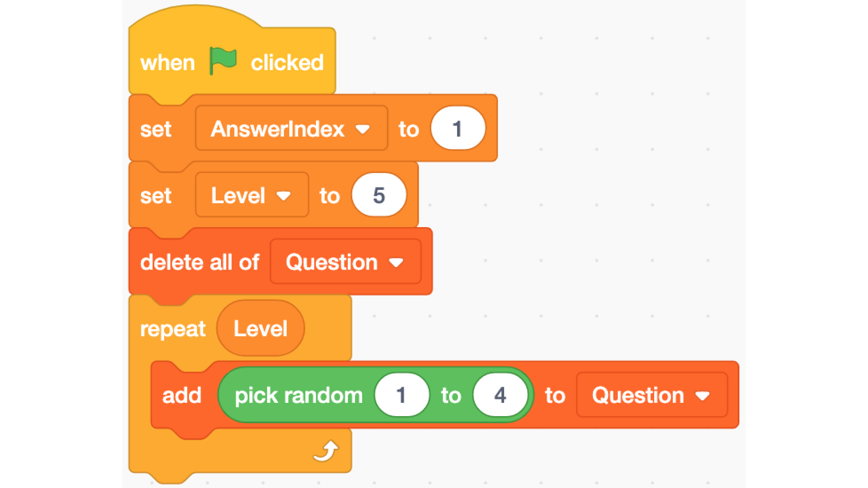Click the repeat loop arrow icon
This screenshot has height=488, width=868.
326,451
